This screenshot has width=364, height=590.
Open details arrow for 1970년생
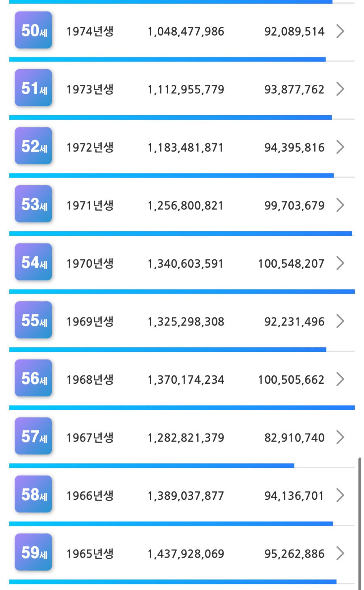(x=340, y=263)
